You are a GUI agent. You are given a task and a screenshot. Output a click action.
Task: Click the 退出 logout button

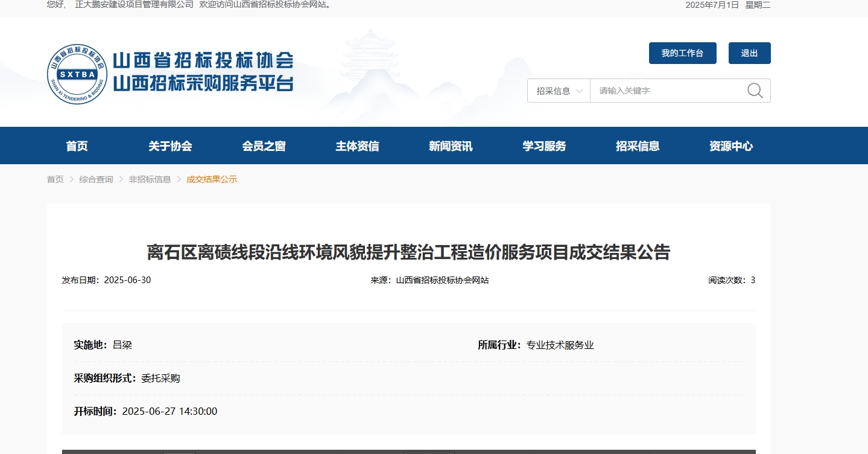pos(749,53)
